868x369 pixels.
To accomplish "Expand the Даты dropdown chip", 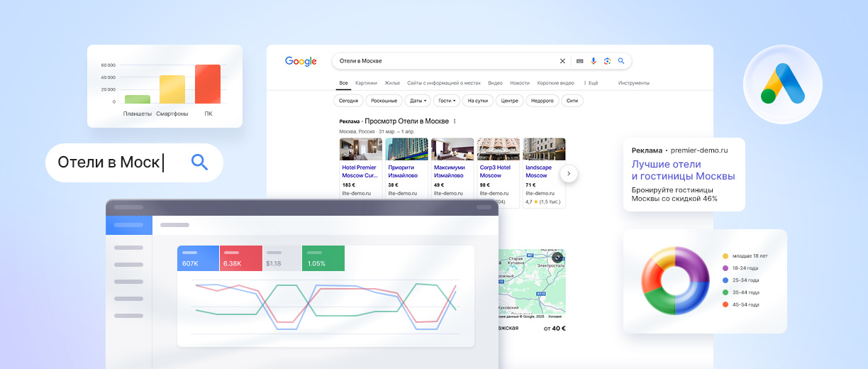I will (x=418, y=101).
